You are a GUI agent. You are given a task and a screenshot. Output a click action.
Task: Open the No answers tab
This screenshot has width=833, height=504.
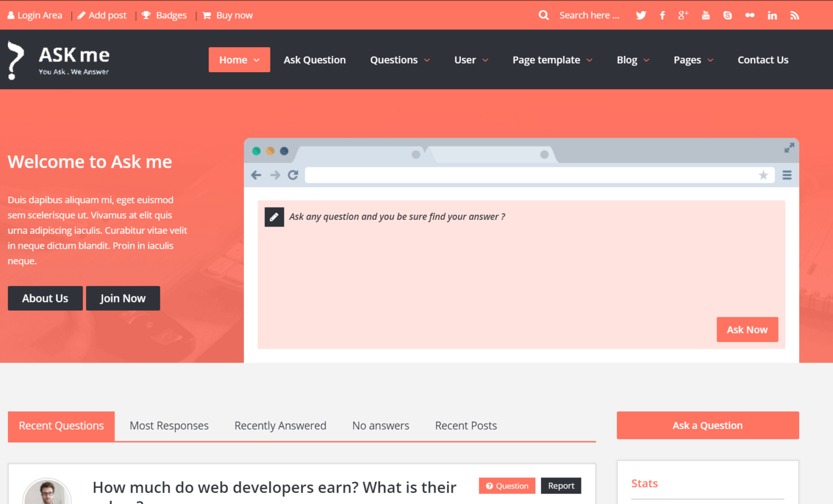pos(380,425)
